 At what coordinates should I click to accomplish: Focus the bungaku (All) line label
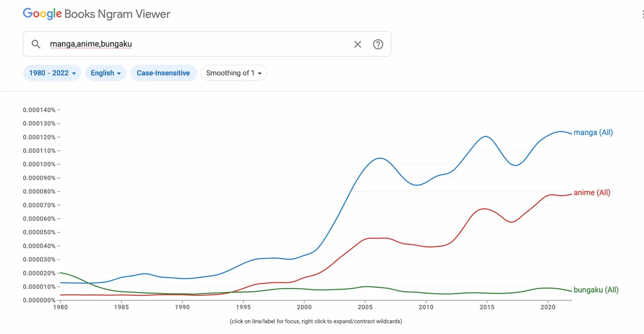coord(596,290)
